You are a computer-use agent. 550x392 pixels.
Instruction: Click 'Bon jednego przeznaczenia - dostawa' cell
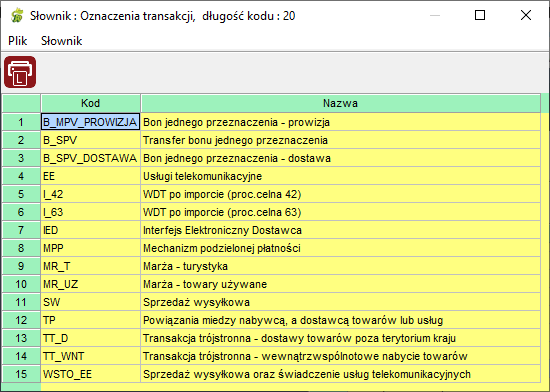pyautogui.click(x=340, y=158)
